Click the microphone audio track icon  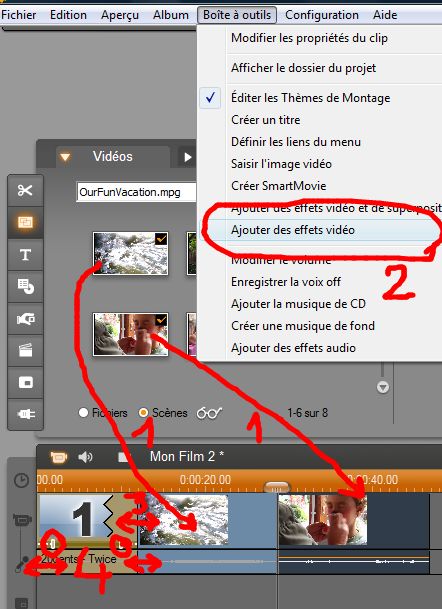21,564
